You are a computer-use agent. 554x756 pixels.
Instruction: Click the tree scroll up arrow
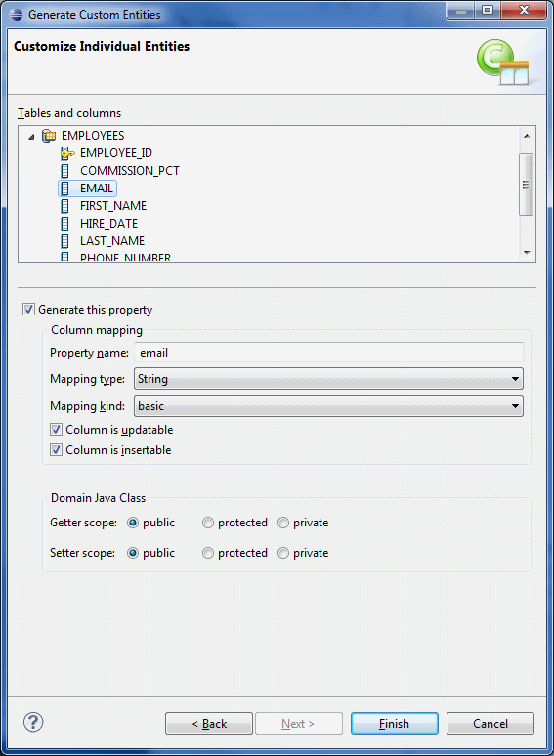click(x=527, y=136)
